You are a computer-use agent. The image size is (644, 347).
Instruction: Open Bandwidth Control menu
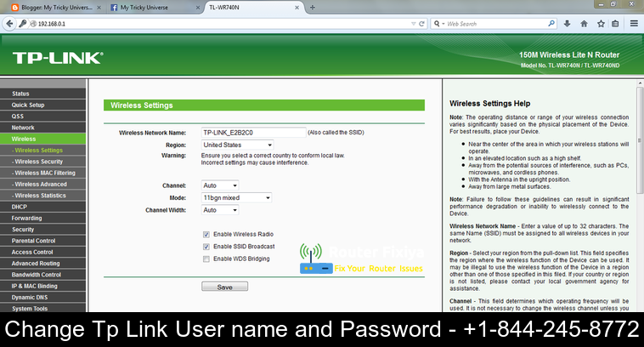point(43,275)
